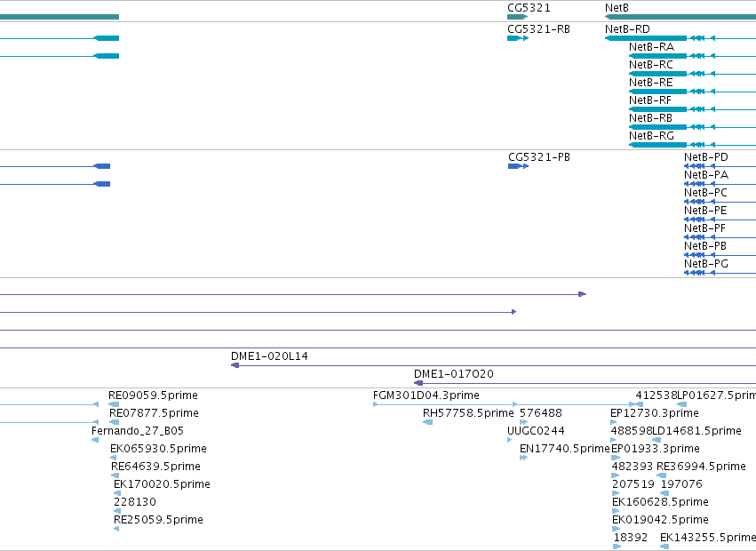
Task: Click the NetB-PG protein label
Action: (706, 265)
